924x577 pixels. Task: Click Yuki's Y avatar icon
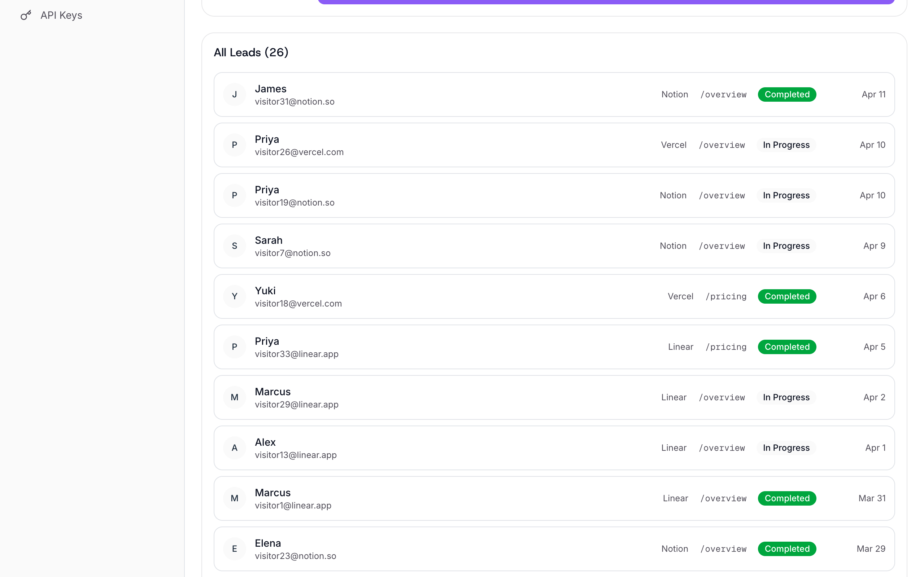235,296
